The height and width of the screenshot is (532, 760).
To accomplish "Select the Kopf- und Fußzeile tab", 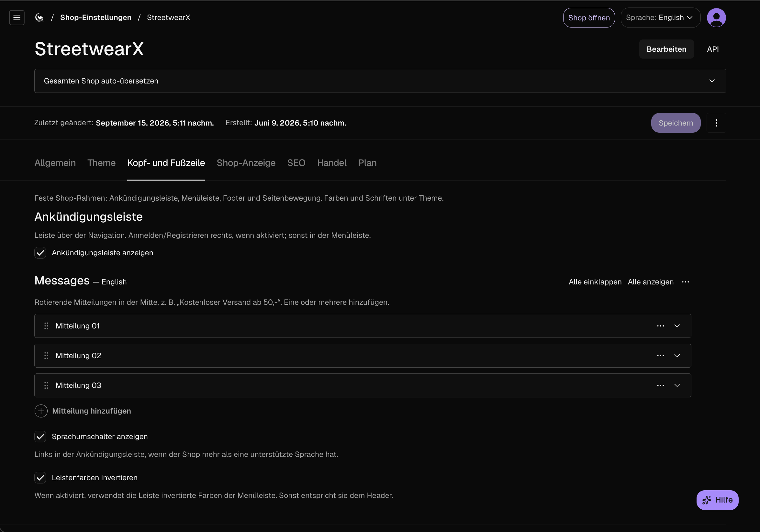I will tap(166, 163).
